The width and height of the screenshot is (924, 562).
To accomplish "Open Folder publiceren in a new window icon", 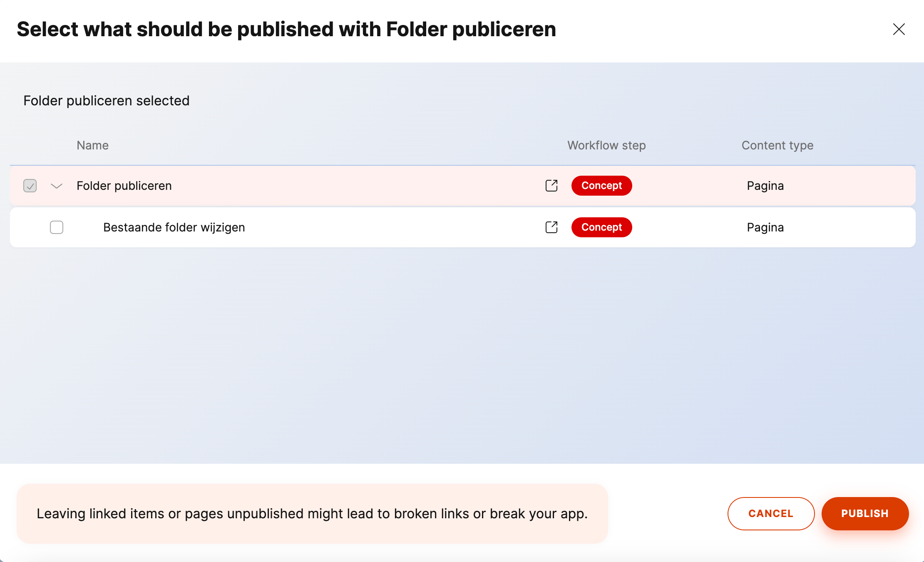I will coord(551,186).
